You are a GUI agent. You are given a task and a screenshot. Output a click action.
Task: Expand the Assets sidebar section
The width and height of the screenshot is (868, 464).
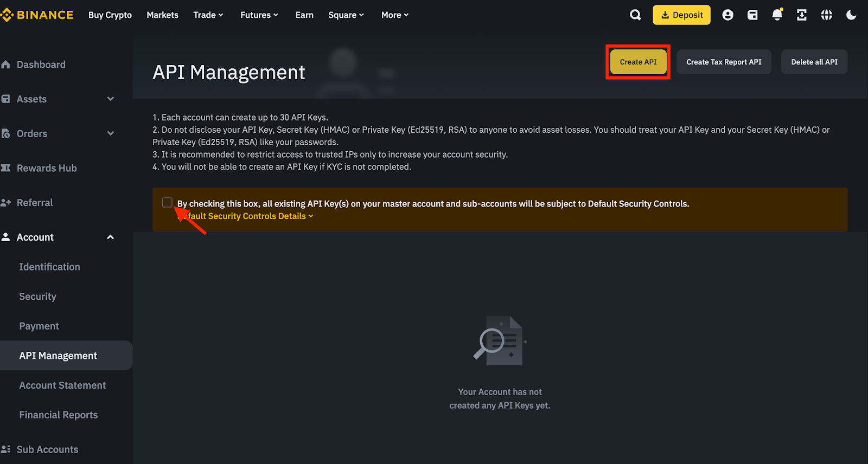[111, 99]
